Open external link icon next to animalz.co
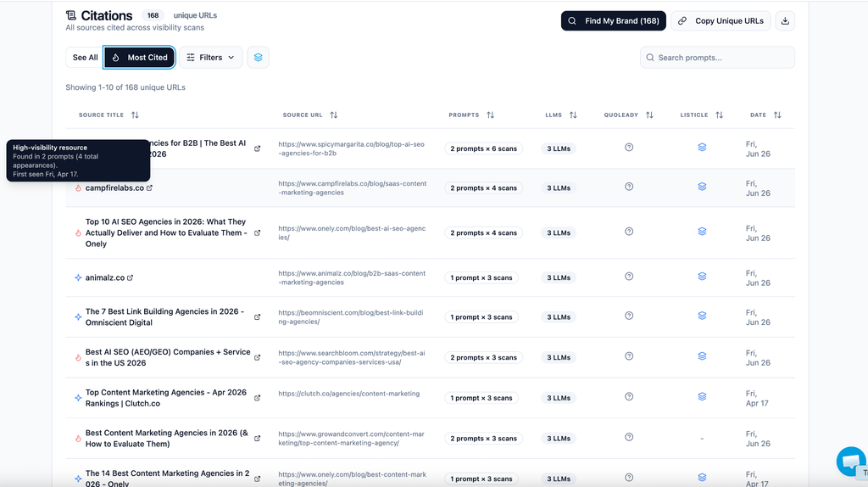868x487 pixels. pos(130,277)
